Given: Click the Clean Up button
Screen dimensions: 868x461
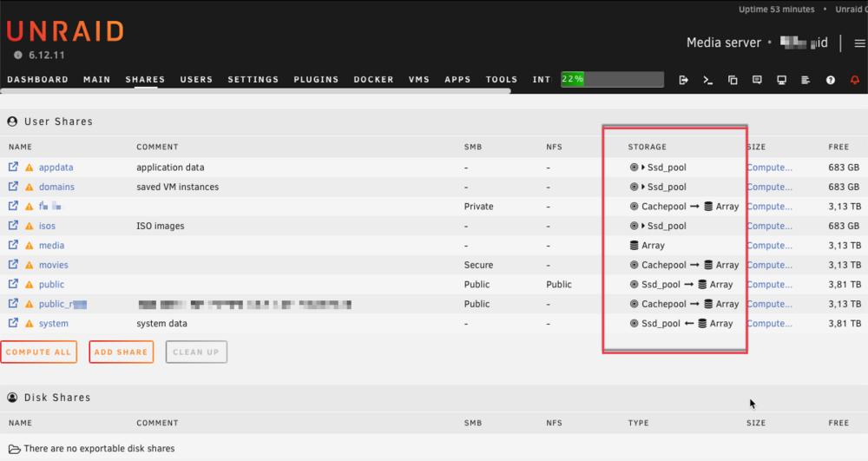Looking at the screenshot, I should pos(196,352).
